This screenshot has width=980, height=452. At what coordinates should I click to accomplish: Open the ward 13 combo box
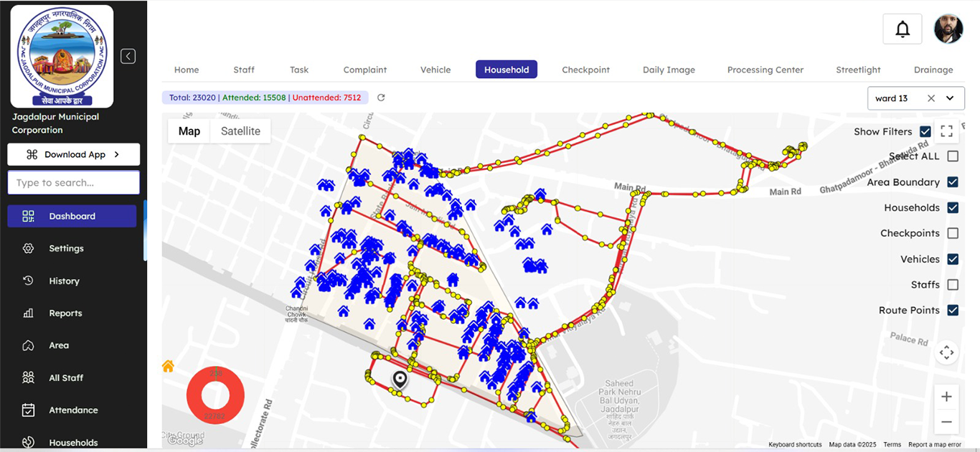(x=915, y=98)
